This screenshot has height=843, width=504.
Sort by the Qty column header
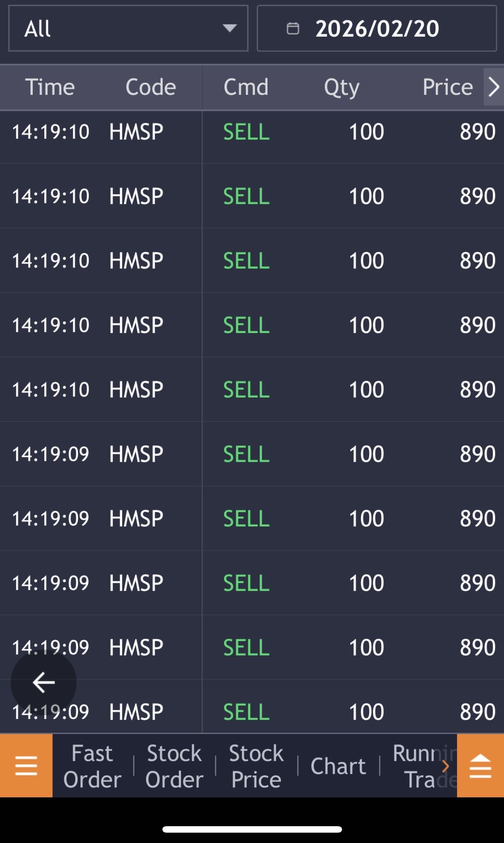click(342, 87)
